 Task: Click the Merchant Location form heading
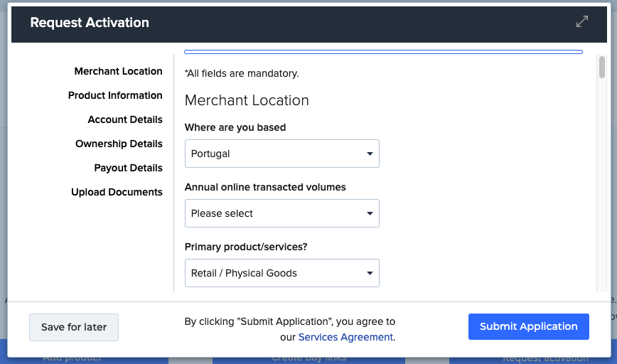247,100
